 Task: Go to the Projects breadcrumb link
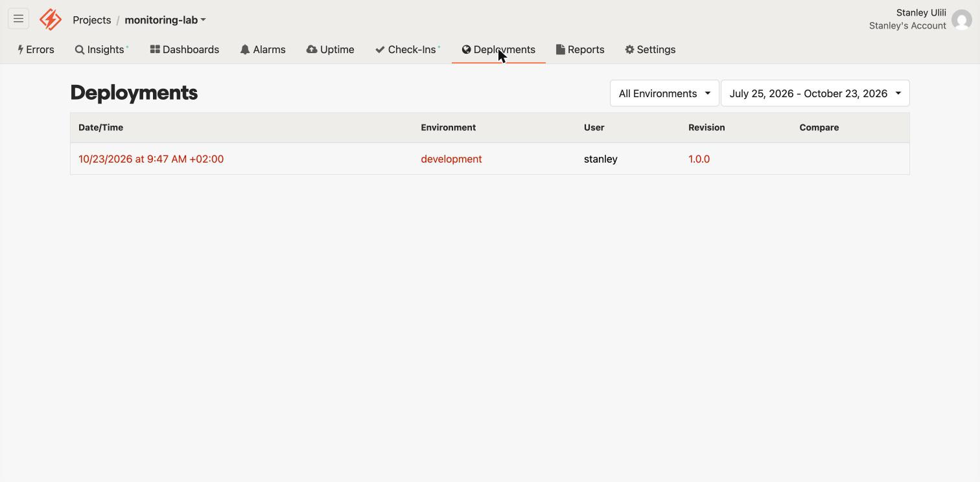[92, 20]
